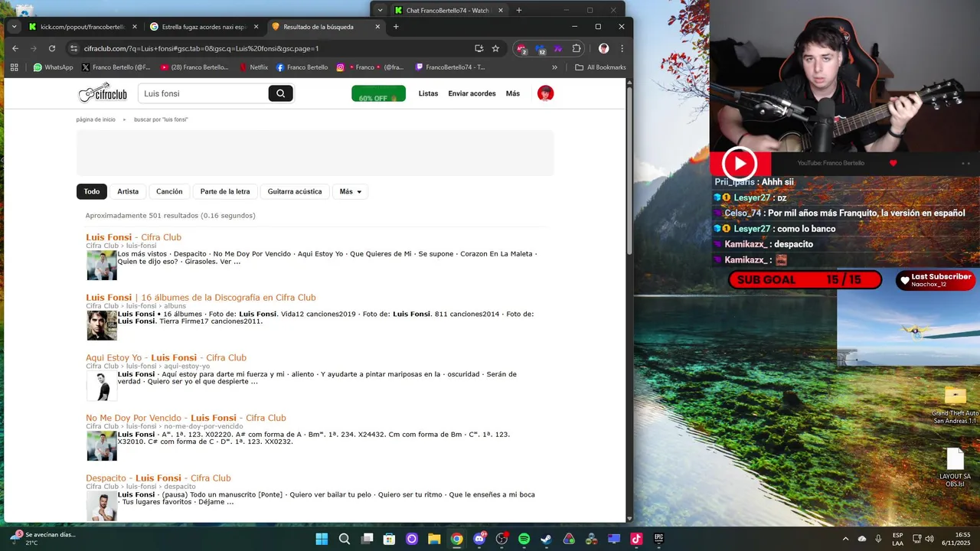Open tab search in the Chat FrancoBertello74 window
The height and width of the screenshot is (551, 980).
380,11
